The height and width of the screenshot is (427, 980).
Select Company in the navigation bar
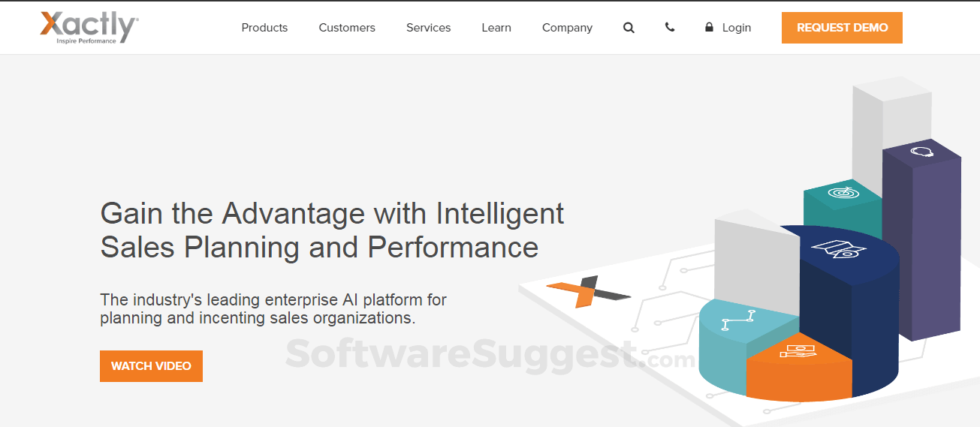pyautogui.click(x=567, y=28)
